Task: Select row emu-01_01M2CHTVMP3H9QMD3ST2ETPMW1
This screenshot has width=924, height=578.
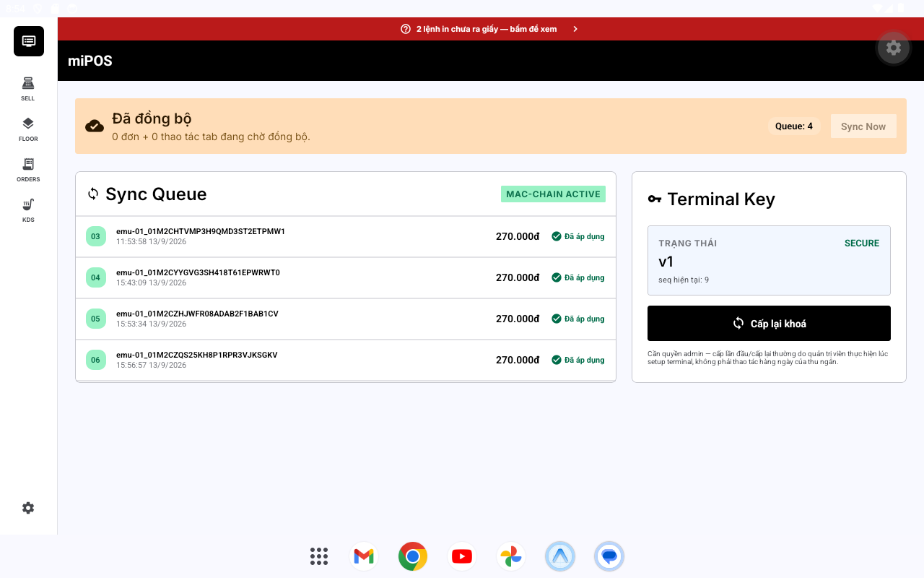Action: [346, 236]
